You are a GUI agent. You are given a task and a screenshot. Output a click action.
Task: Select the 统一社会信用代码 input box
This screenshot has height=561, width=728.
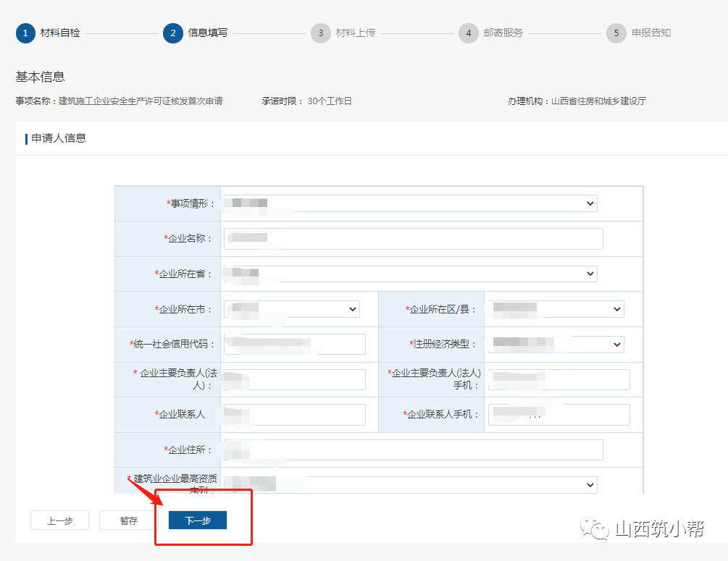[x=293, y=345]
